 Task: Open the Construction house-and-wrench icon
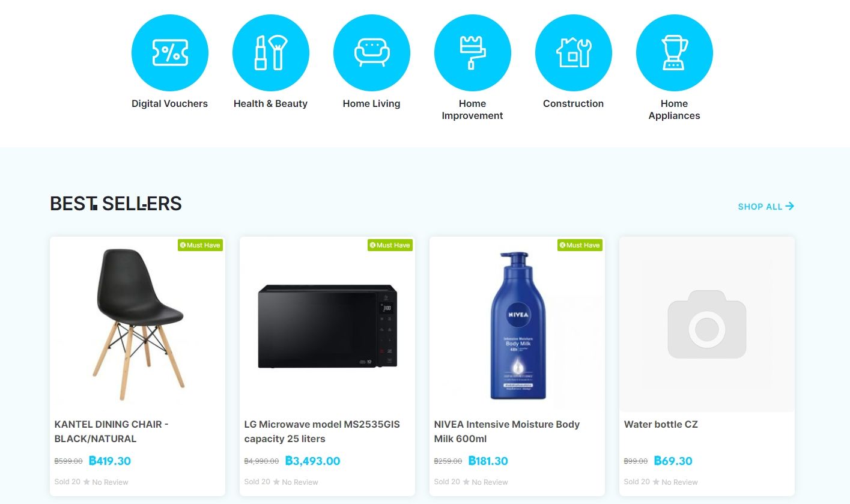574,53
